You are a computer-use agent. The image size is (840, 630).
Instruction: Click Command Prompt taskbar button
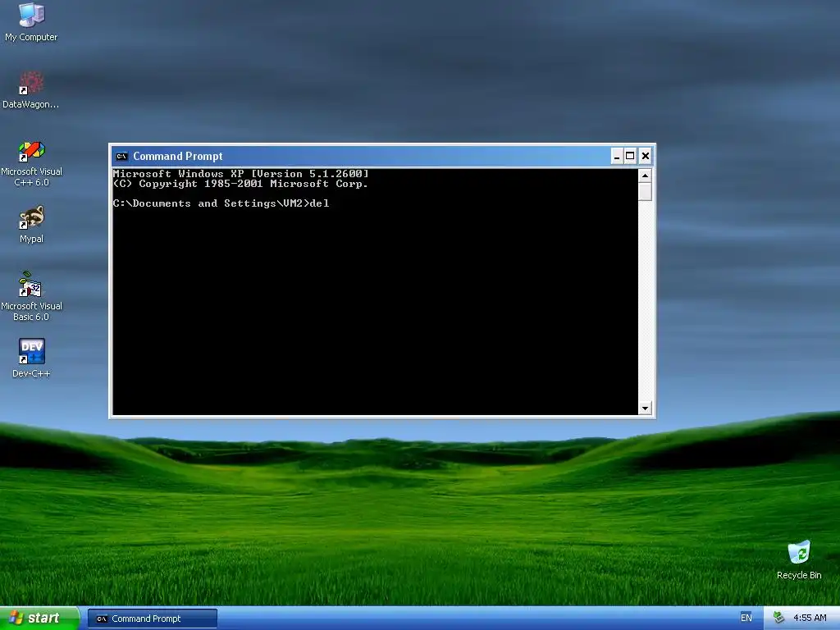click(153, 619)
